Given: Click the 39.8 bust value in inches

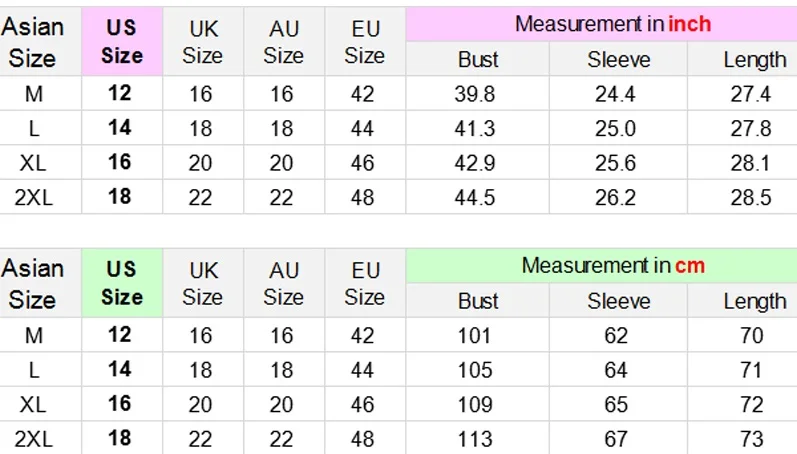Looking at the screenshot, I should click(475, 94).
